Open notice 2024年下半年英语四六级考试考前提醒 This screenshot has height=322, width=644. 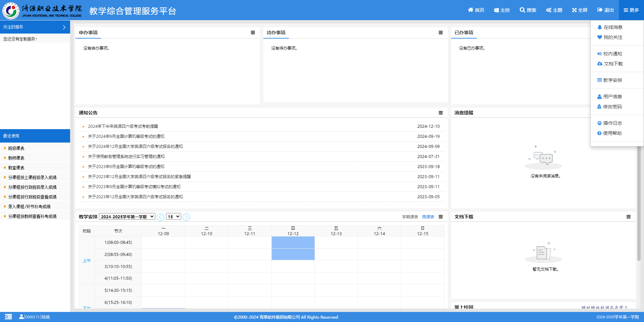(123, 126)
